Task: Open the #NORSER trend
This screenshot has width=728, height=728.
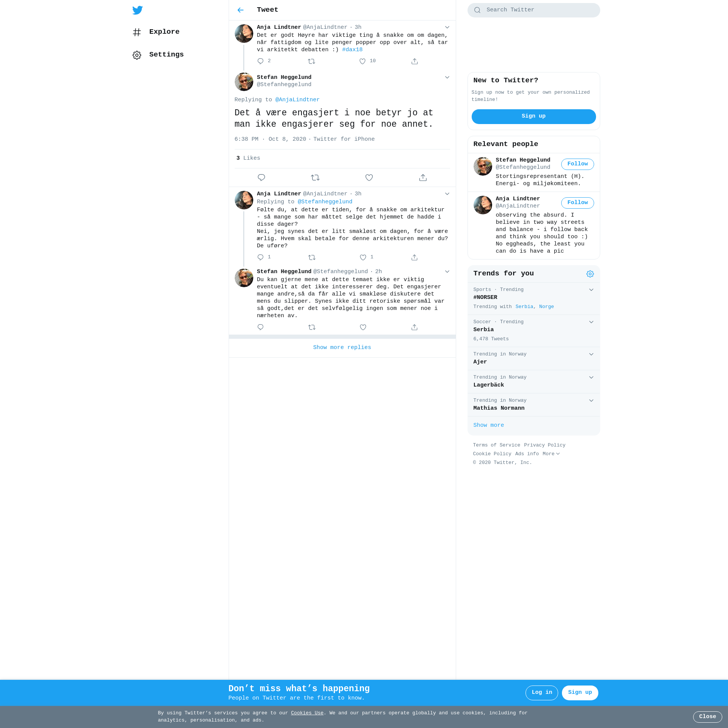Action: tap(485, 297)
